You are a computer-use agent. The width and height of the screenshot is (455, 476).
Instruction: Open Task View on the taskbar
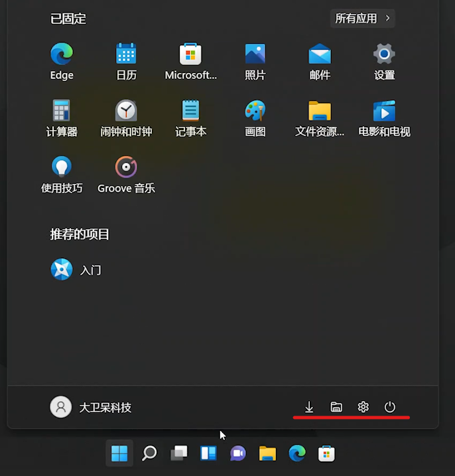[179, 453]
